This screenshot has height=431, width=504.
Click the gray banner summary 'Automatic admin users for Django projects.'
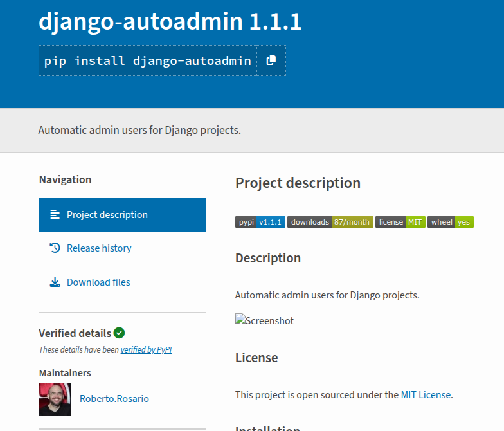[x=139, y=130]
